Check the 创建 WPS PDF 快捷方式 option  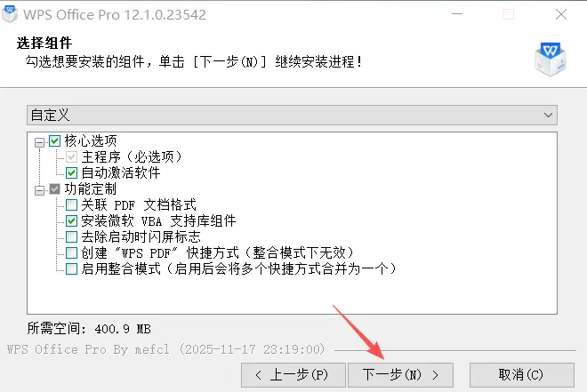(71, 252)
